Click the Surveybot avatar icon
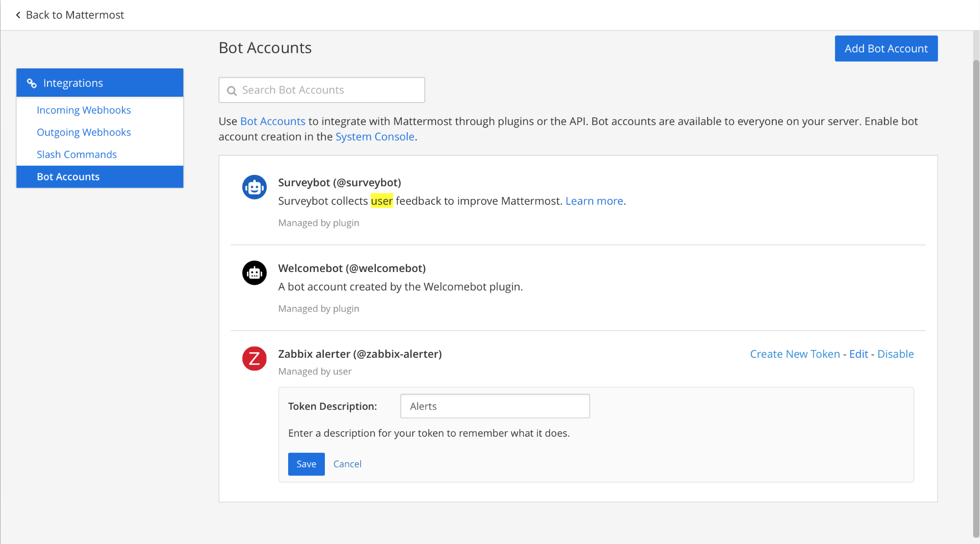This screenshot has width=980, height=544. pos(254,187)
